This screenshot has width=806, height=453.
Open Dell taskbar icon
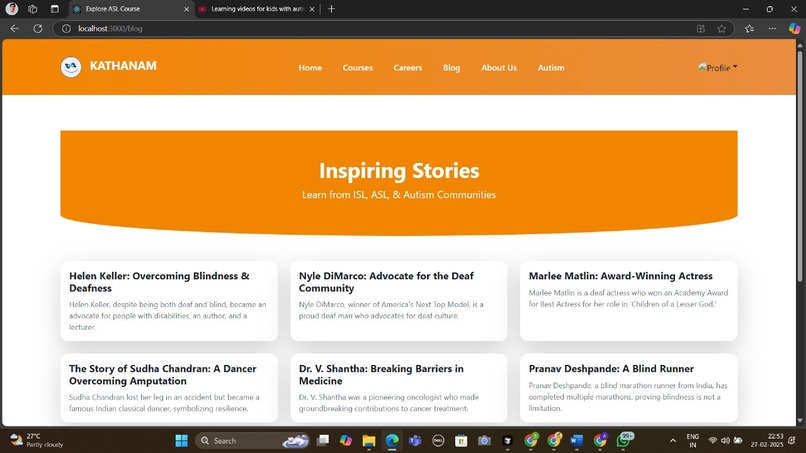(438, 441)
